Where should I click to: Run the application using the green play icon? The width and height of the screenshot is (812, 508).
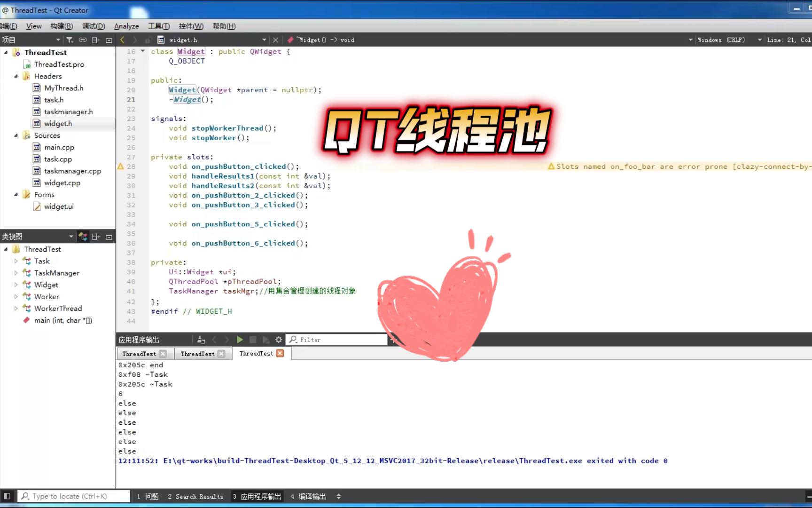240,339
